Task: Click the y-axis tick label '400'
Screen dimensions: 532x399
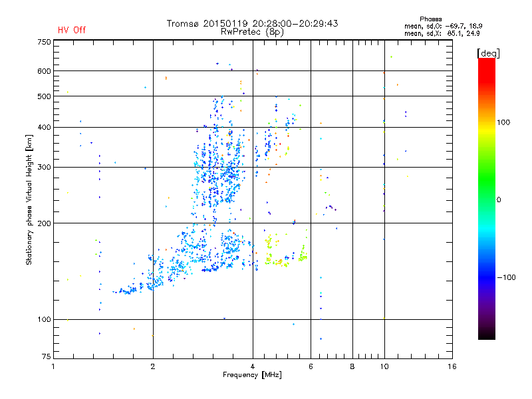Action: click(x=44, y=127)
